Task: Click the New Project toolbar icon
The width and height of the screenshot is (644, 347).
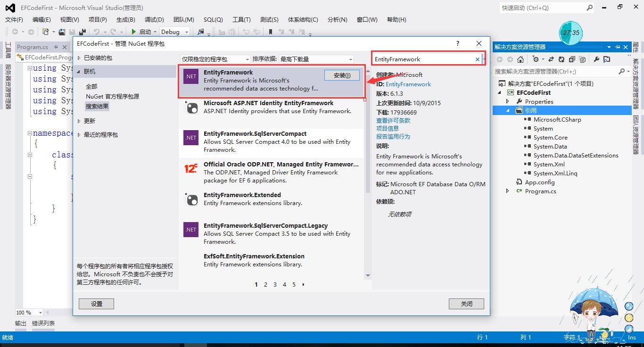Action: coord(46,32)
